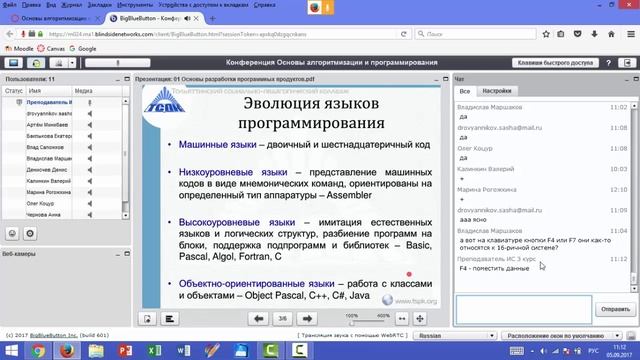Click the Google bookmark

(83, 49)
